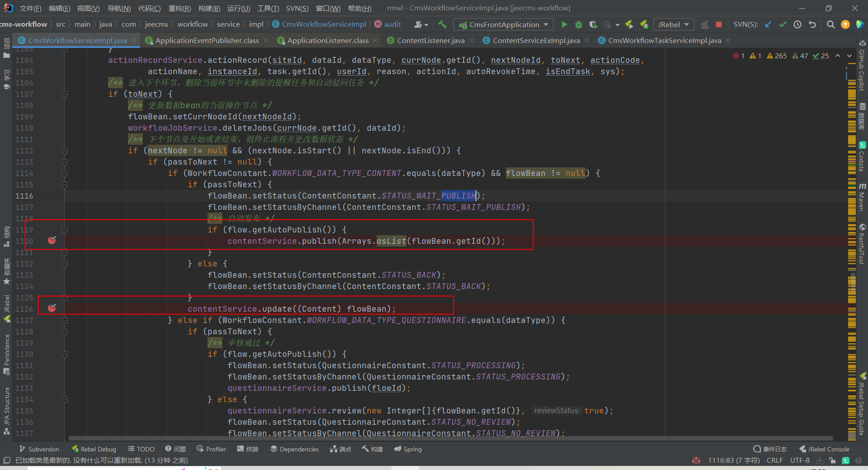Open the Subversion tool window

pos(39,449)
